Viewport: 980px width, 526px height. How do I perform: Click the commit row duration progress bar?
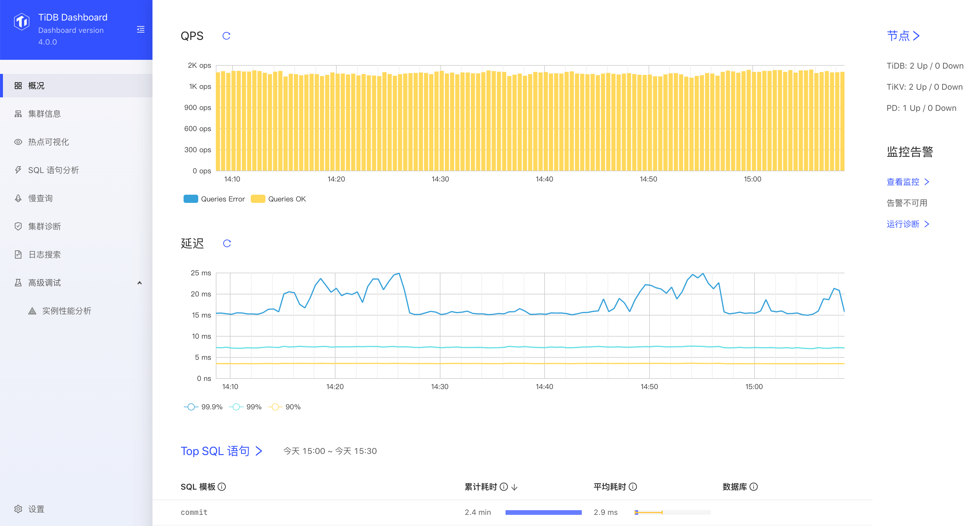click(x=543, y=512)
